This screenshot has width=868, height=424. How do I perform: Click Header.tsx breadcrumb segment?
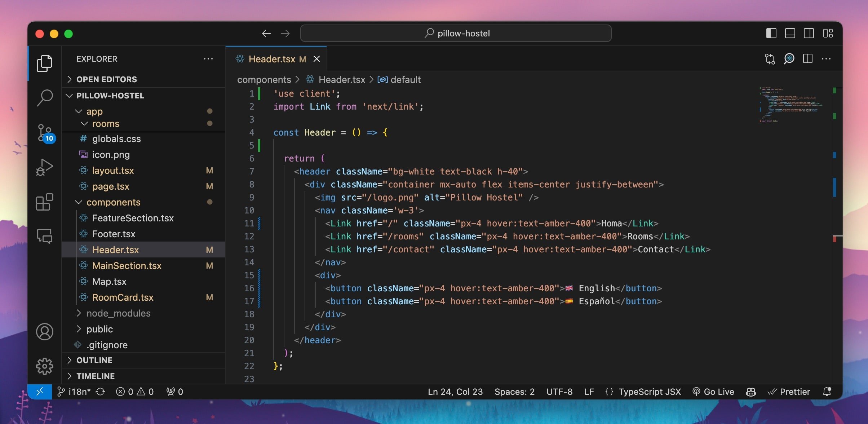click(336, 80)
